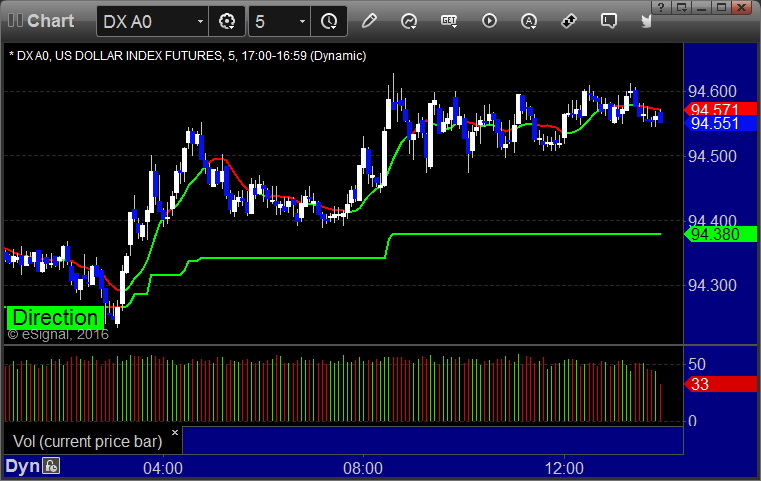This screenshot has height=481, width=761.
Task: Click the Twitter bird icon
Action: tap(646, 21)
